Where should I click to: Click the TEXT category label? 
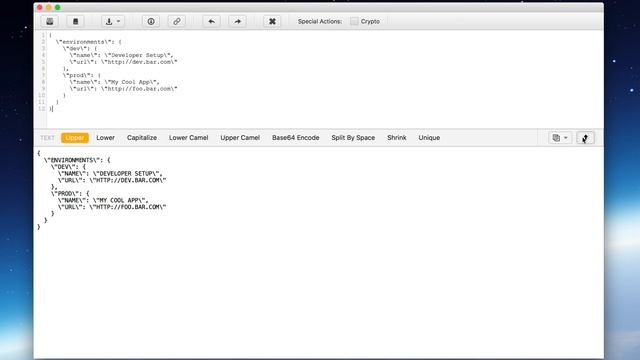(47, 138)
